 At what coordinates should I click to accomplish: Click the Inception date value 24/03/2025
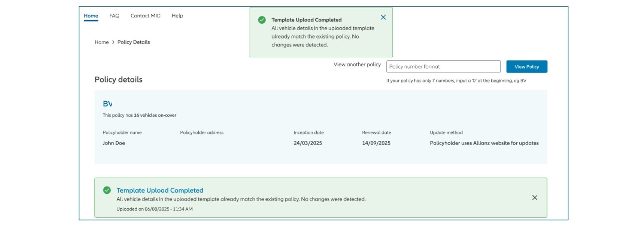[308, 143]
